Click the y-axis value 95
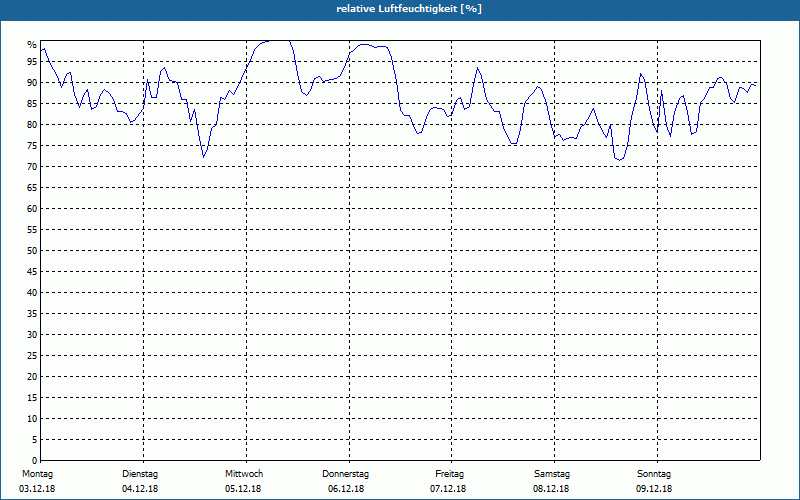 32,62
